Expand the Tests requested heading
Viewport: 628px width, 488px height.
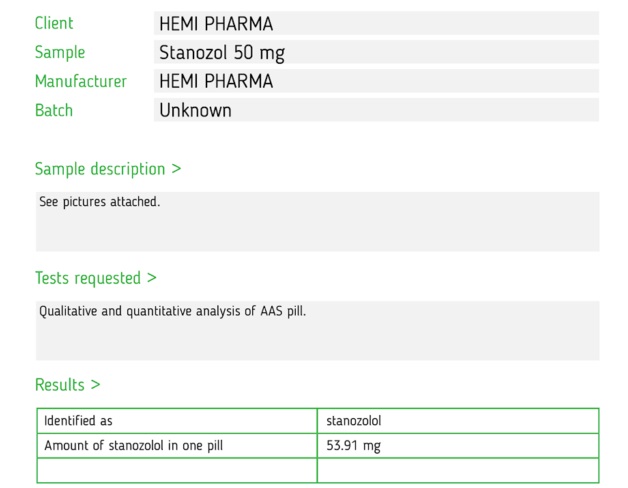(95, 278)
